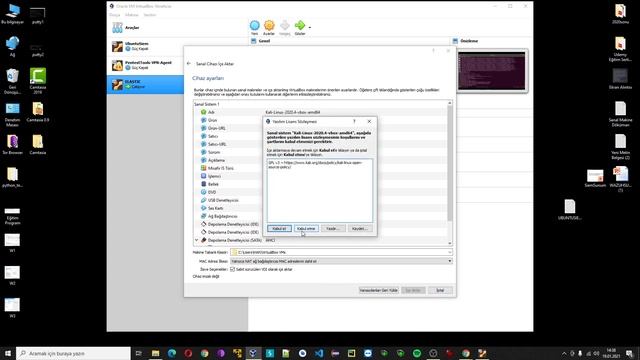640x360 pixels.
Task: Select the Bellek row icon
Action: (203, 184)
